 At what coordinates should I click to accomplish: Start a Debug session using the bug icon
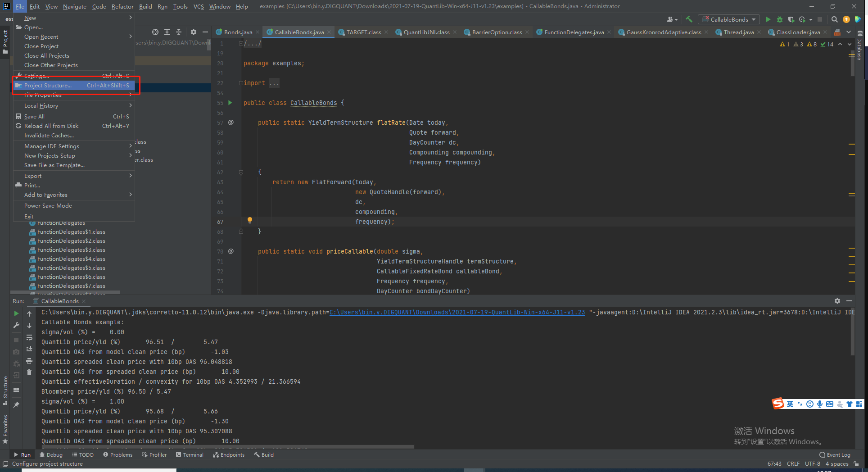780,19
